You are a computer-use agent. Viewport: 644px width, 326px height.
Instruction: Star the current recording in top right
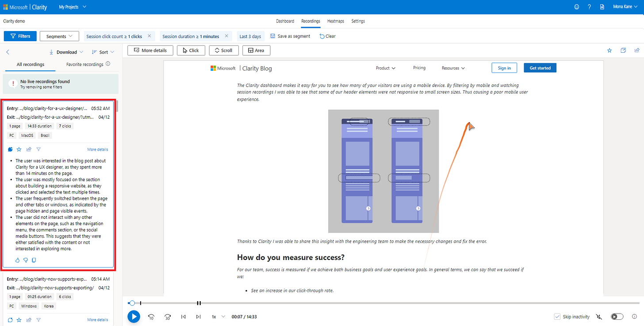click(x=609, y=50)
